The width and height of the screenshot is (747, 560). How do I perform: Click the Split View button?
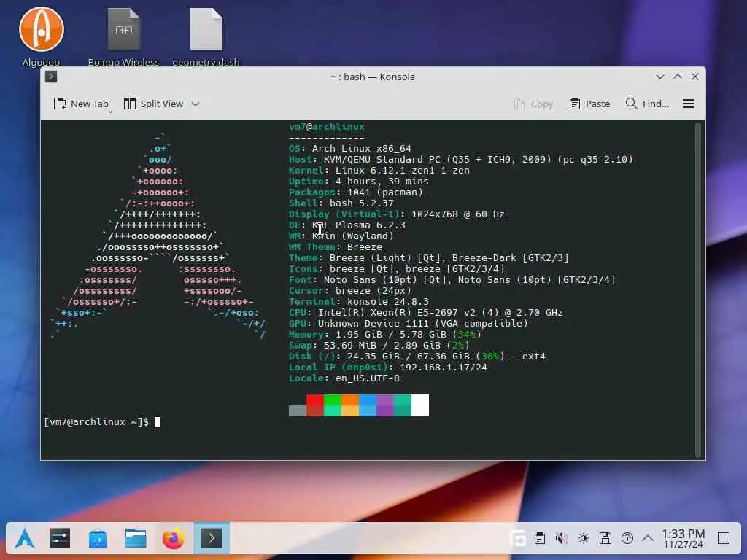(x=153, y=104)
